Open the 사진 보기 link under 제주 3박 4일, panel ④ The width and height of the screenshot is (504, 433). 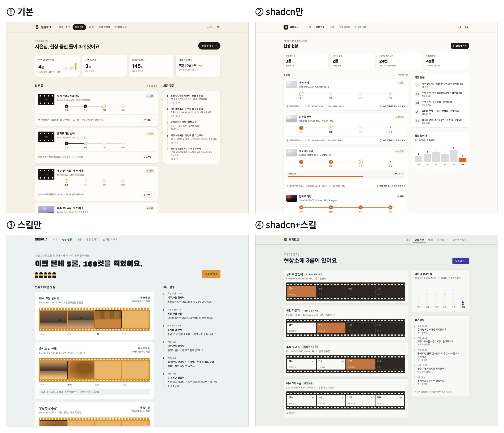pyautogui.click(x=291, y=413)
